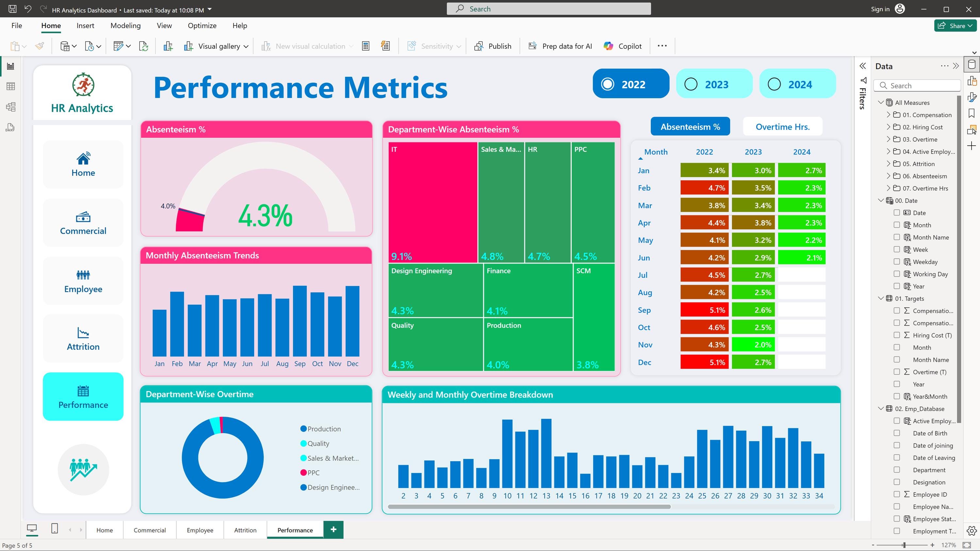The image size is (980, 551).
Task: Switch to the Commercial page tab
Action: (150, 530)
